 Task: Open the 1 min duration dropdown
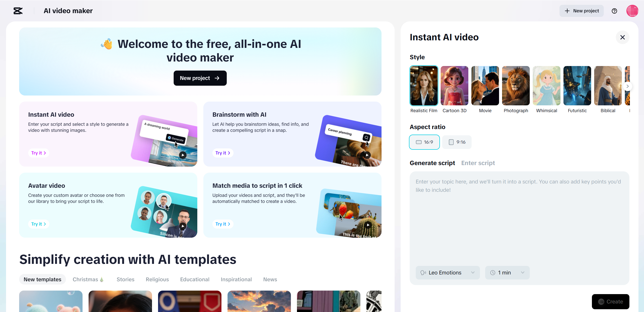click(507, 273)
